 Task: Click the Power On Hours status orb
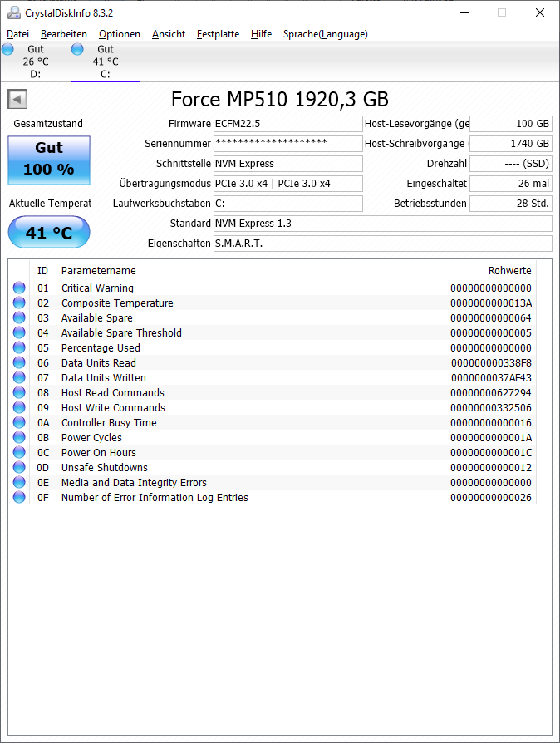pyautogui.click(x=19, y=452)
